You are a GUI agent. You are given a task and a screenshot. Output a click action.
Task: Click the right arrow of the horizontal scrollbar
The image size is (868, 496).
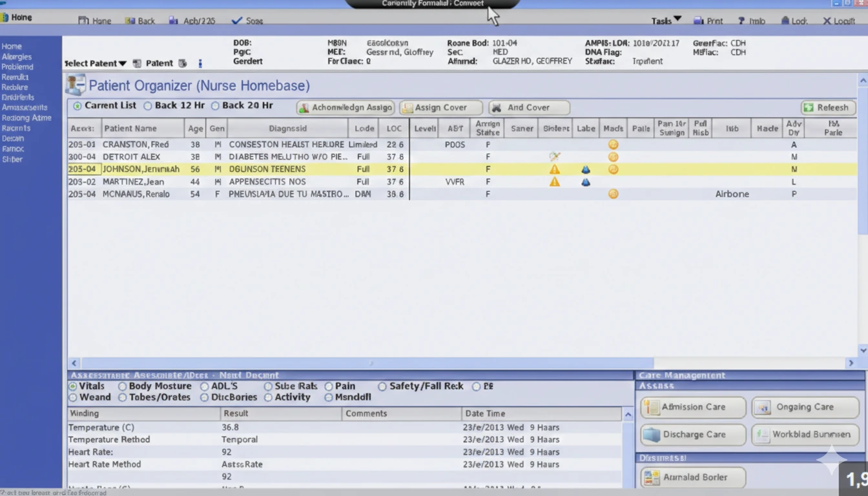click(851, 363)
